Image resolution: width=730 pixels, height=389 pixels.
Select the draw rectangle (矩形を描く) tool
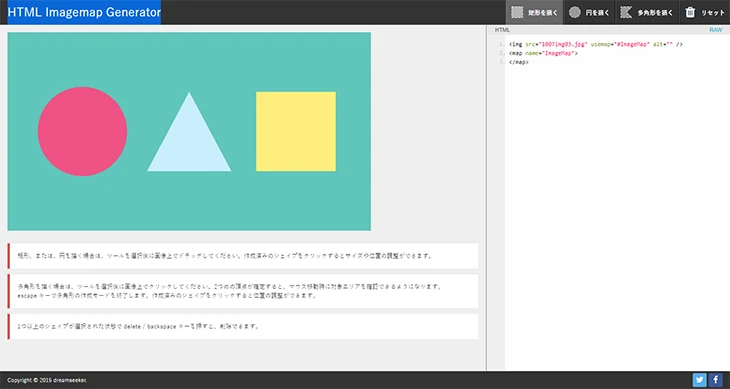pyautogui.click(x=534, y=13)
